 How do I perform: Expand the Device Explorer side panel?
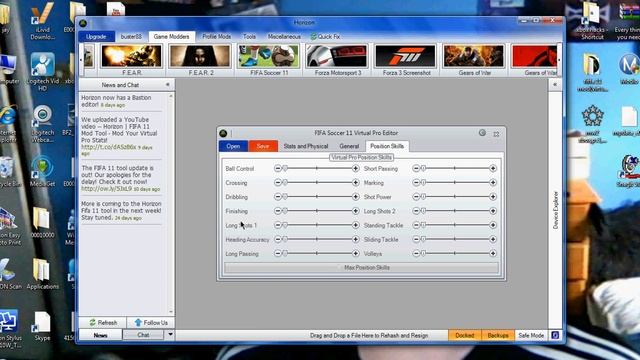(555, 84)
